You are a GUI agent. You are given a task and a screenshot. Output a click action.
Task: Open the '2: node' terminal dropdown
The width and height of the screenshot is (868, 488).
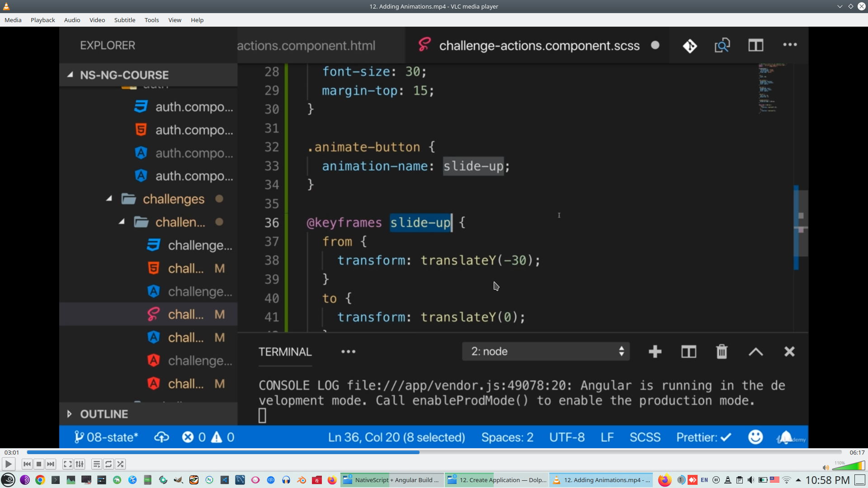[546, 352]
